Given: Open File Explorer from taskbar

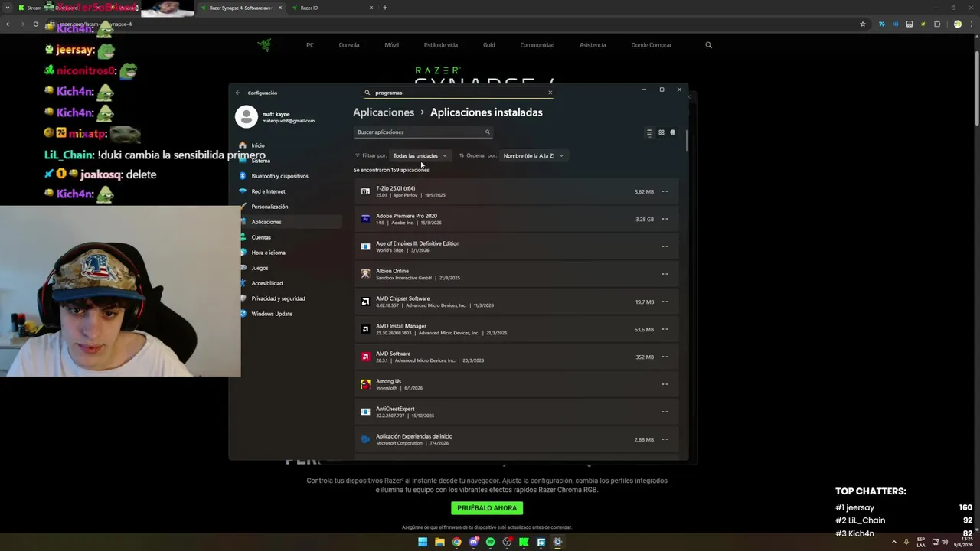Looking at the screenshot, I should point(439,542).
